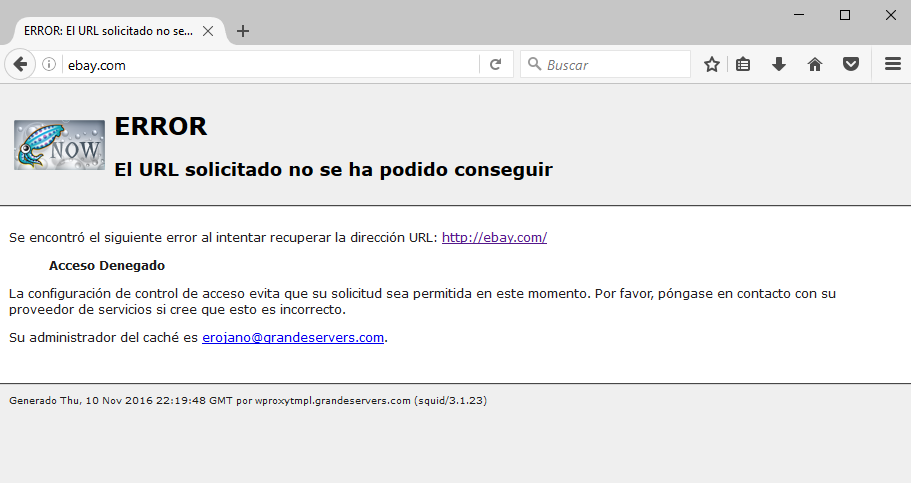Screen dimensions: 911x483
Task: Click the magnifier icon in search box
Action: (x=534, y=64)
